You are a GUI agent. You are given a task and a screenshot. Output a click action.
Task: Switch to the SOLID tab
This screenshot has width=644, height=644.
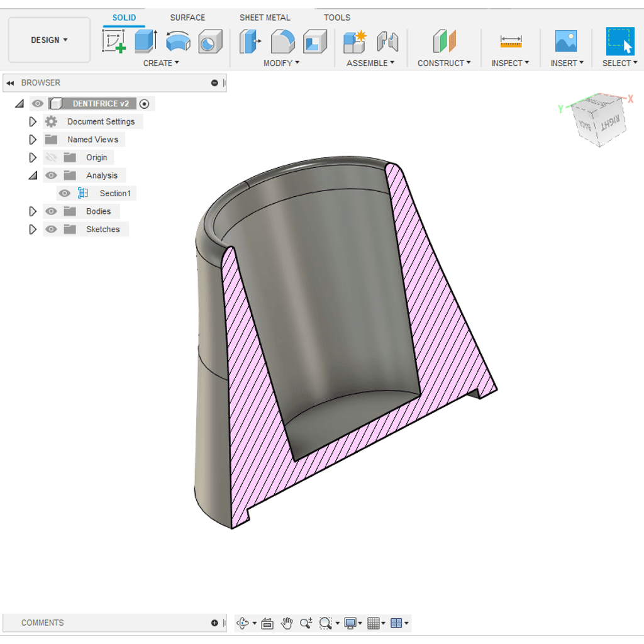(x=124, y=18)
